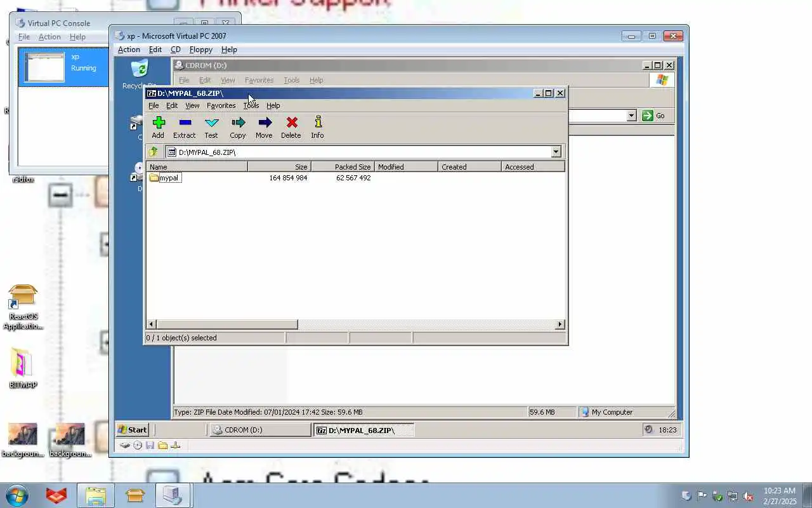Click the XP Start button

coord(133,430)
